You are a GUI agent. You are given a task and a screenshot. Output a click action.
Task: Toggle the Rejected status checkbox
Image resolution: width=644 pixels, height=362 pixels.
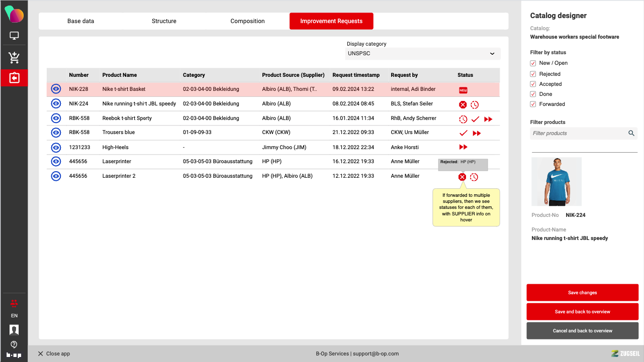pos(533,74)
